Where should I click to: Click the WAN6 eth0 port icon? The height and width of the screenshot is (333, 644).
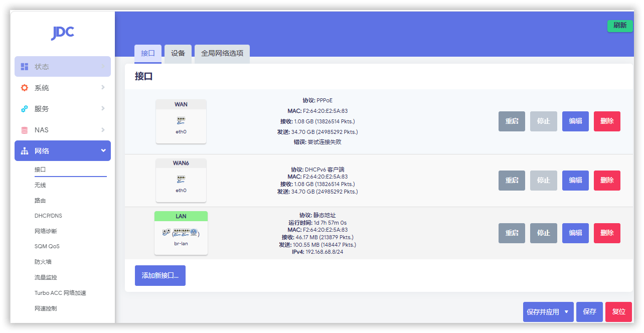coord(181,180)
